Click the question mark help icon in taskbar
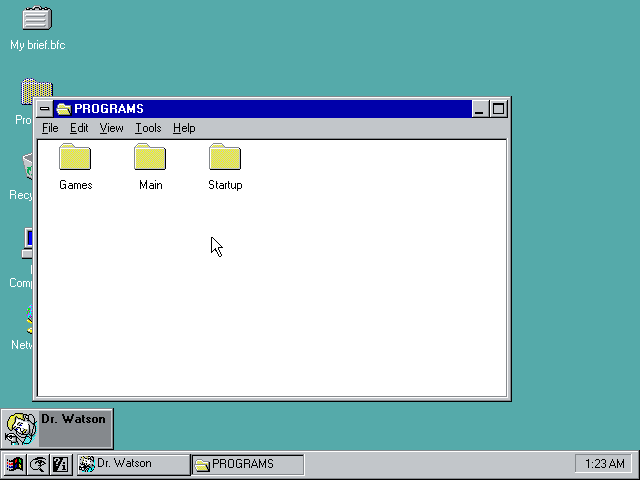640x480 pixels. click(60, 464)
